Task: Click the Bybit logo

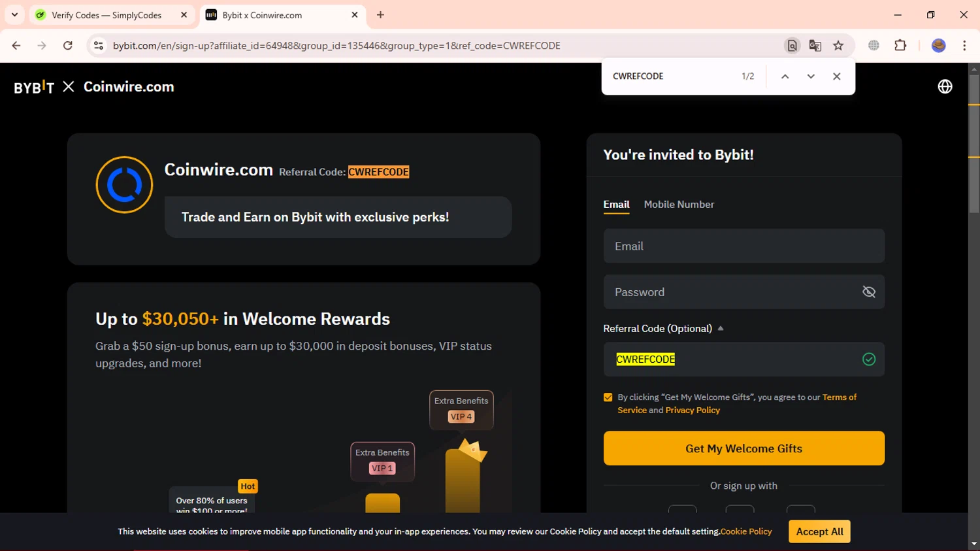Action: click(34, 87)
